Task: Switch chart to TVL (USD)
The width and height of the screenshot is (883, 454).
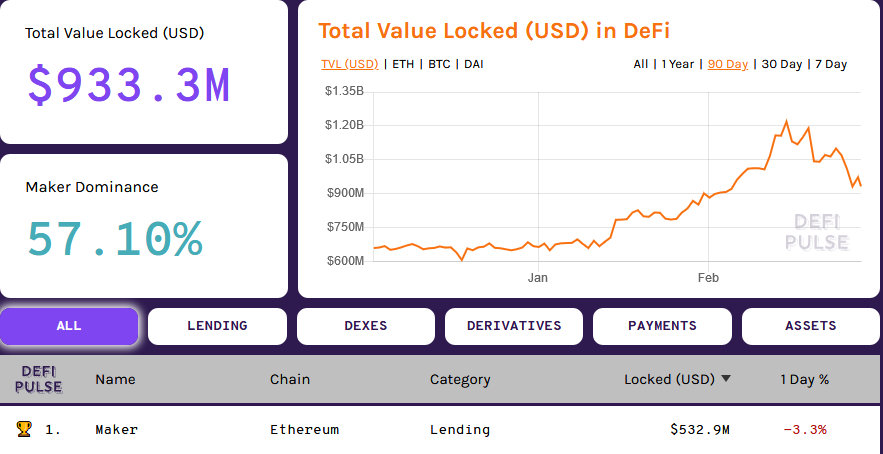Action: [350, 64]
